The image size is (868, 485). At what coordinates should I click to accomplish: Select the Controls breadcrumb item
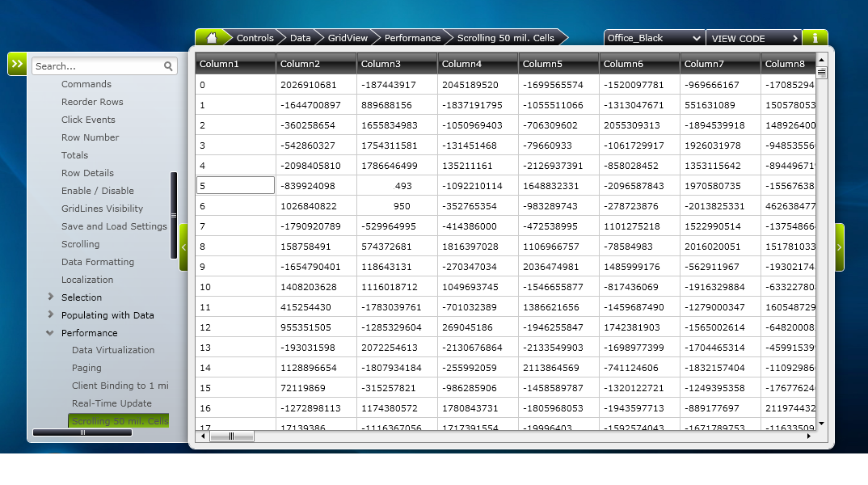point(255,38)
